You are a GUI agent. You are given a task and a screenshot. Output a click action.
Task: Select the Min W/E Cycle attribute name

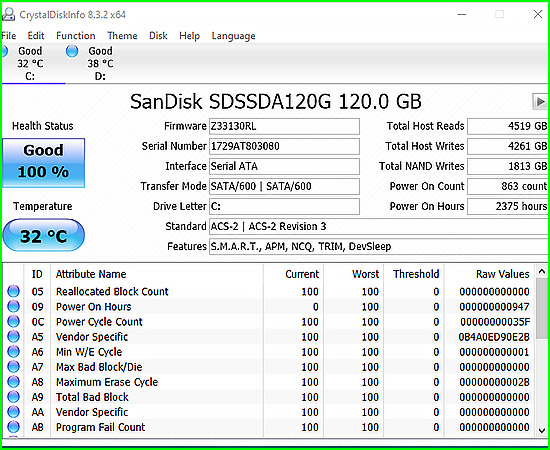click(89, 352)
